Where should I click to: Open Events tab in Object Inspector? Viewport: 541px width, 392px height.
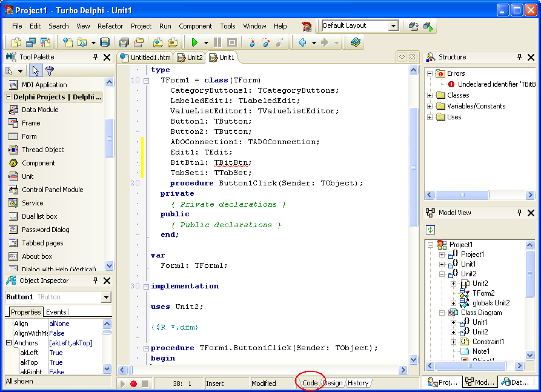pyautogui.click(x=56, y=312)
